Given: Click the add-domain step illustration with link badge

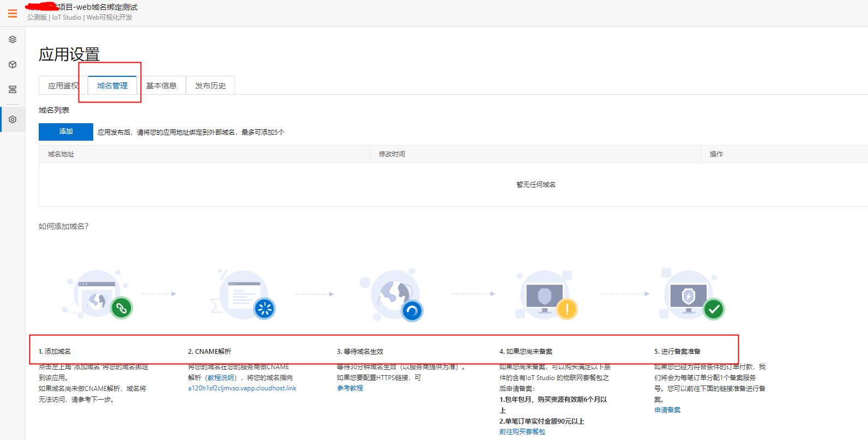Looking at the screenshot, I should coord(98,294).
